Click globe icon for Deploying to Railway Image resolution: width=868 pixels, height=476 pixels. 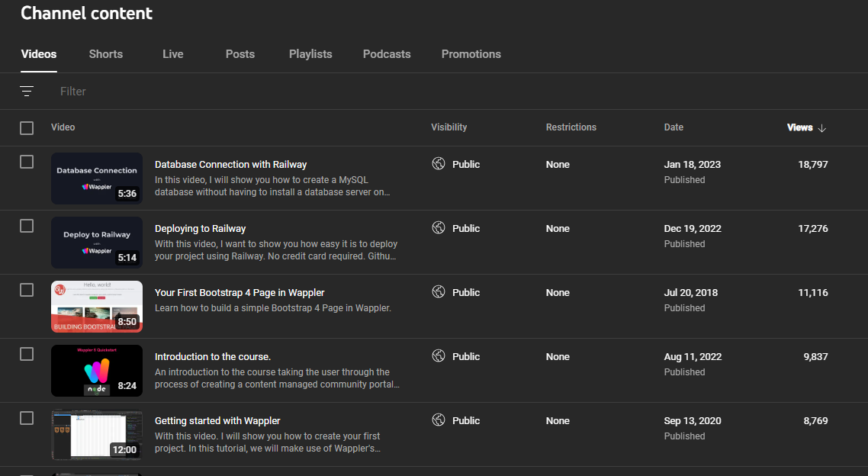pos(439,228)
